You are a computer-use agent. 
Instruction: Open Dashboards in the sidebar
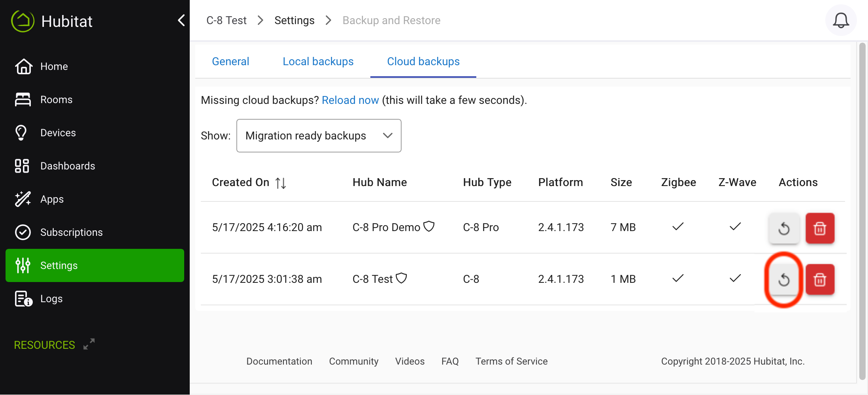95,166
